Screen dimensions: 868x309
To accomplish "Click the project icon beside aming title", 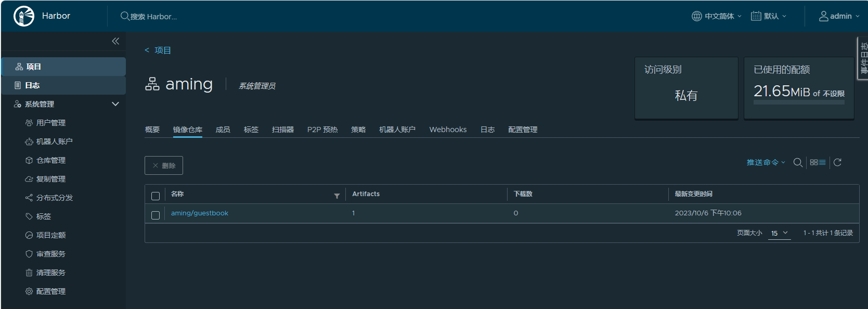I will pos(152,84).
